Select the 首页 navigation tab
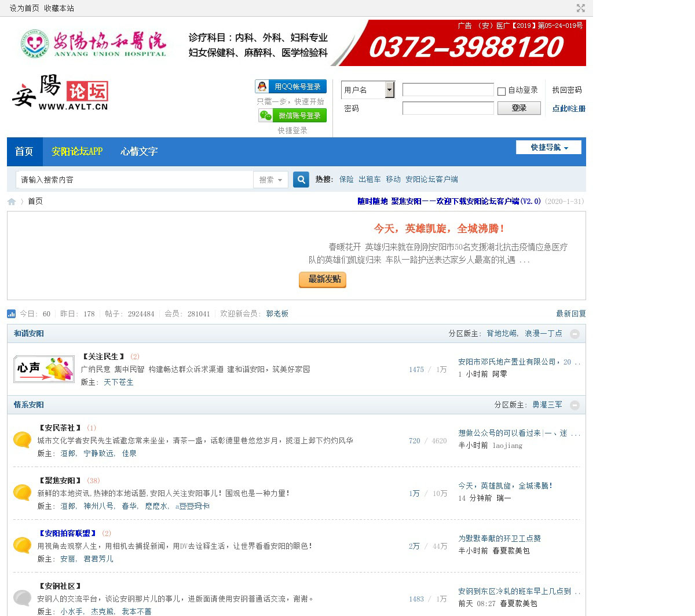The height and width of the screenshot is (616, 695). 24,151
